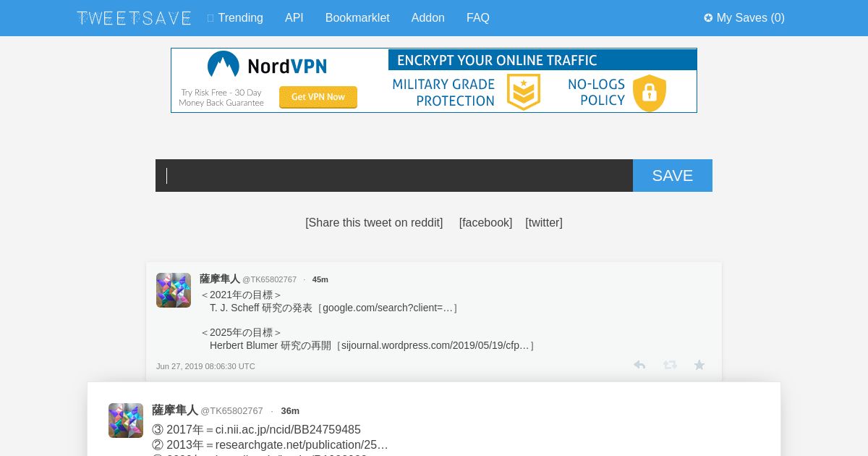Image resolution: width=868 pixels, height=456 pixels.
Task: Open the Addon page
Action: pos(428,18)
